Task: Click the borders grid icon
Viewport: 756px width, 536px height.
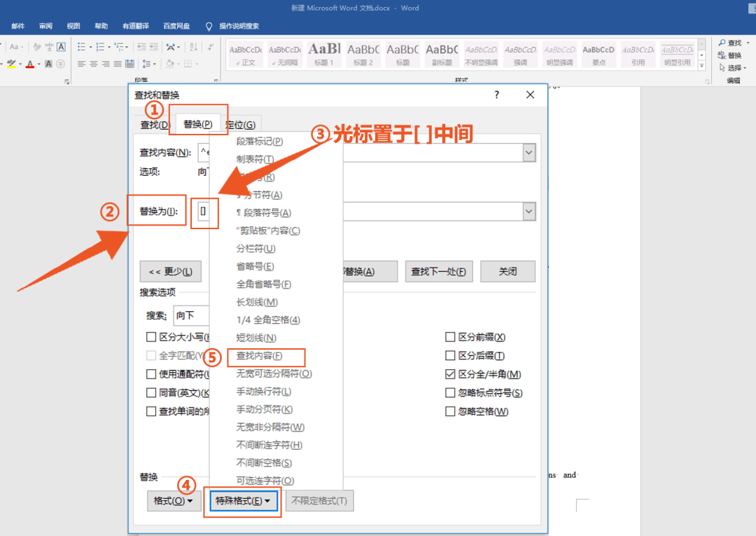Action: click(188, 64)
